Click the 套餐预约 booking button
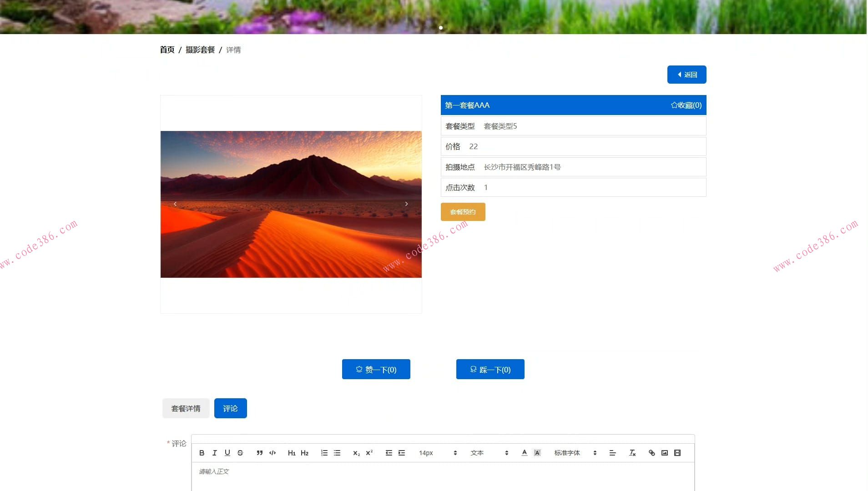 coord(463,212)
